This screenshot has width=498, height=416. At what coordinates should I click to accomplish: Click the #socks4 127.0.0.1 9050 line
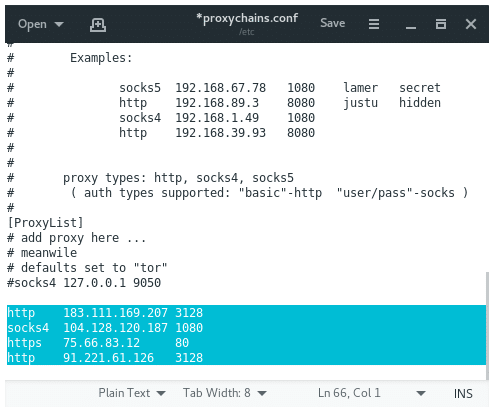84,283
